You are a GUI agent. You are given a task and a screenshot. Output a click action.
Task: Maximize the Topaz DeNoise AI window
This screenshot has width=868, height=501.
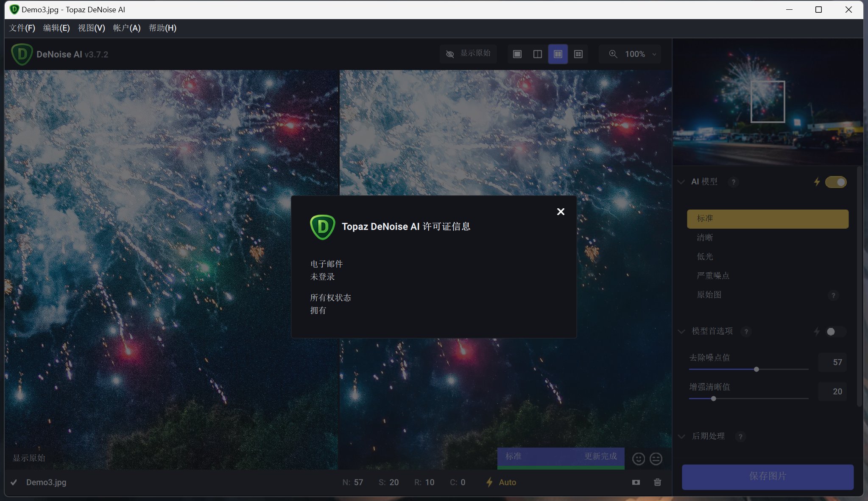pos(819,9)
